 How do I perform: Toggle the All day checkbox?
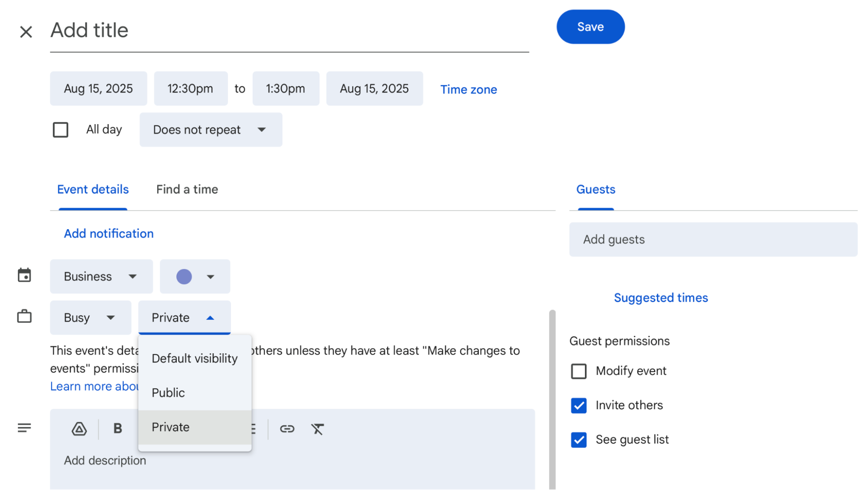click(60, 129)
